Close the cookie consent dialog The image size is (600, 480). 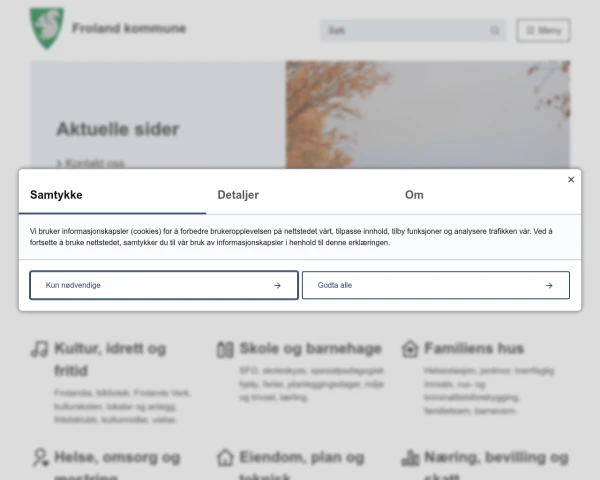571,180
